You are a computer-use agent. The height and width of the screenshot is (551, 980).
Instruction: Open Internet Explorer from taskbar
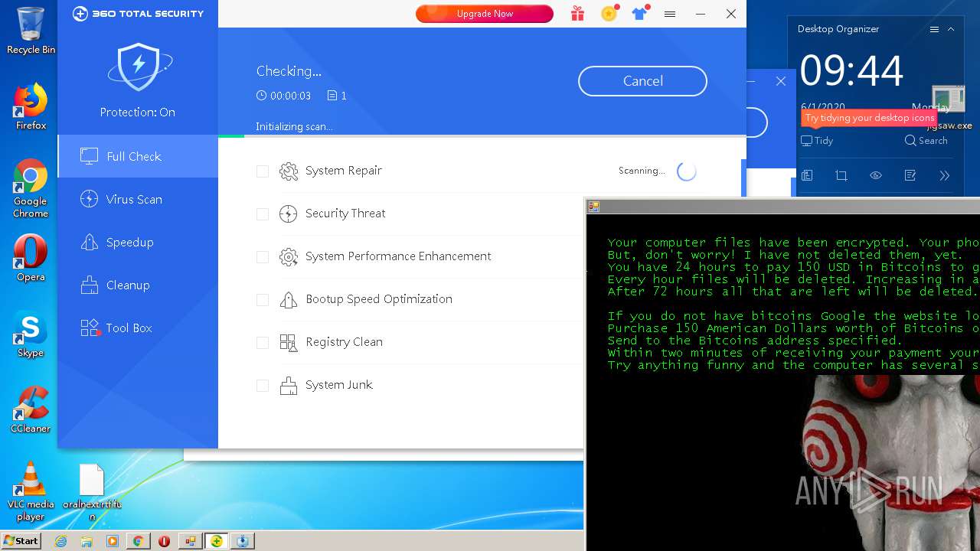(61, 541)
